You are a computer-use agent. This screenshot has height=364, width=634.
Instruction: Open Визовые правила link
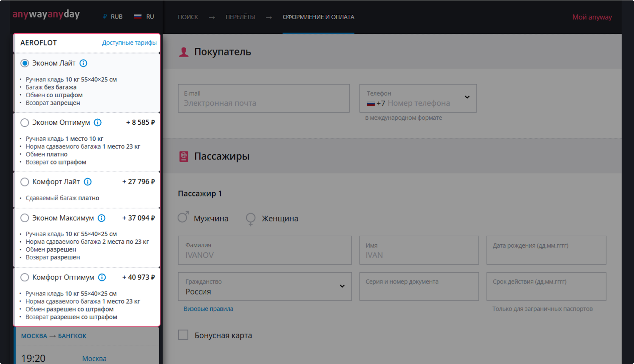tap(208, 309)
